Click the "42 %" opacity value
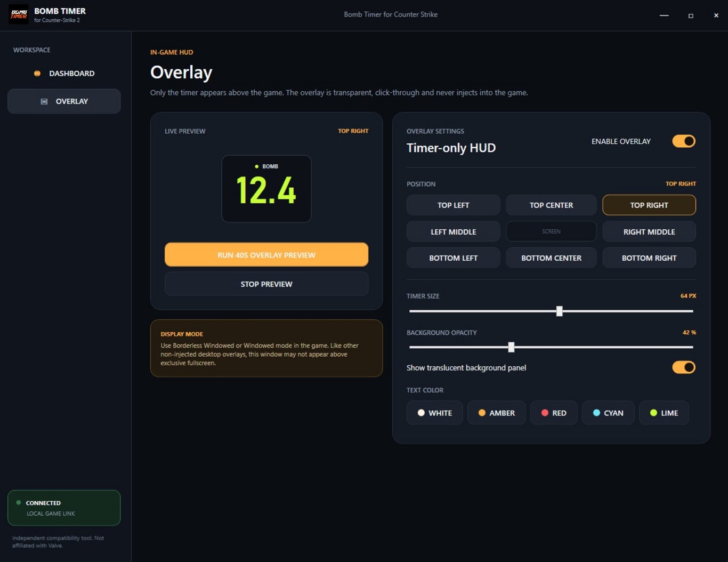 pos(689,333)
